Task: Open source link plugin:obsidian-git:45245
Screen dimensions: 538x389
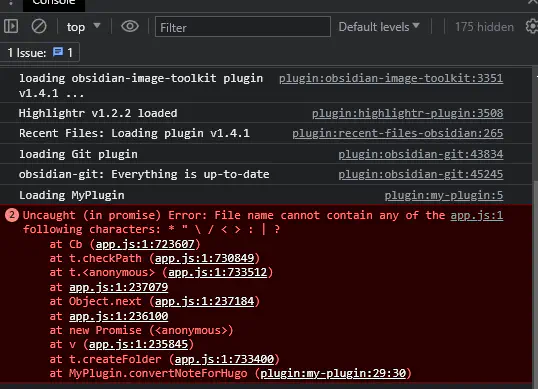Action: pyautogui.click(x=421, y=174)
